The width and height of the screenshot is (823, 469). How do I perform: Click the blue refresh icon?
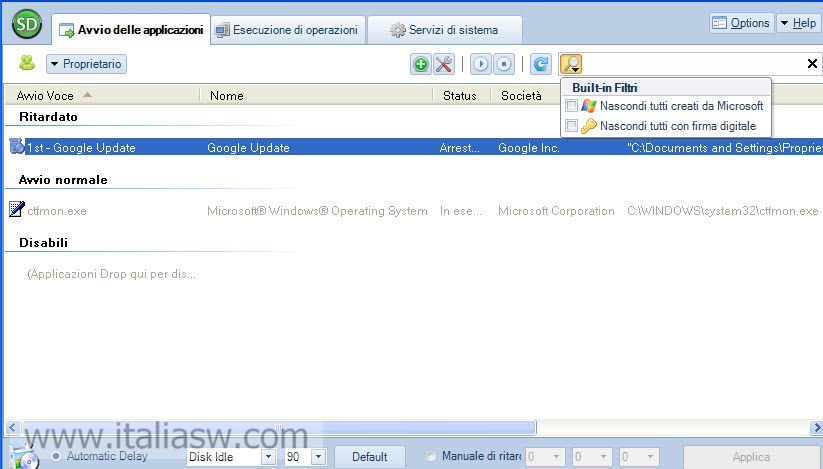pos(541,64)
